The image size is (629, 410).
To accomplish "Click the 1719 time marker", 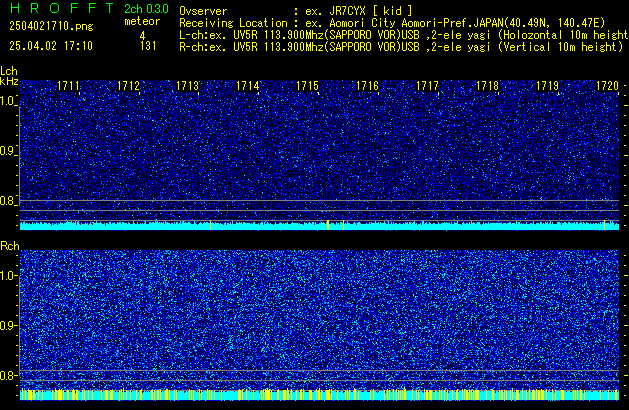I will coord(548,86).
